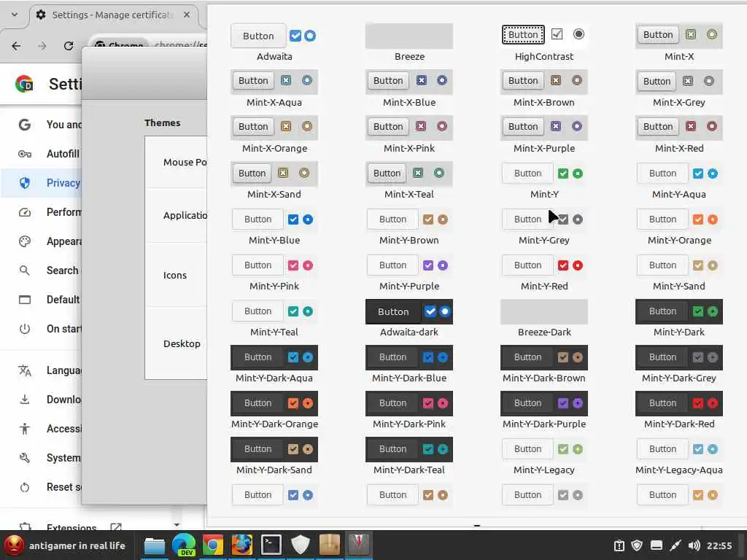Close the Settings - Manage certificates tab

tap(187, 15)
